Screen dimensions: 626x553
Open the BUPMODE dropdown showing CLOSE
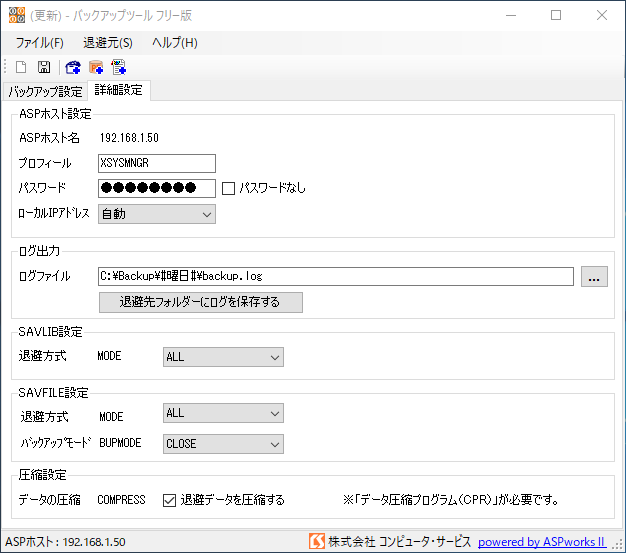(223, 444)
